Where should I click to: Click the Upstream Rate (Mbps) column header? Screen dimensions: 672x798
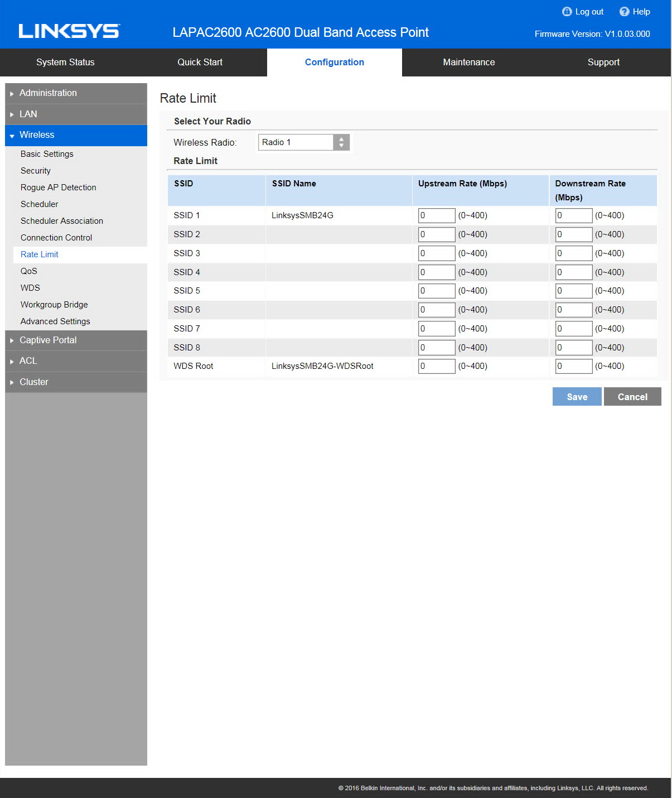pos(462,184)
